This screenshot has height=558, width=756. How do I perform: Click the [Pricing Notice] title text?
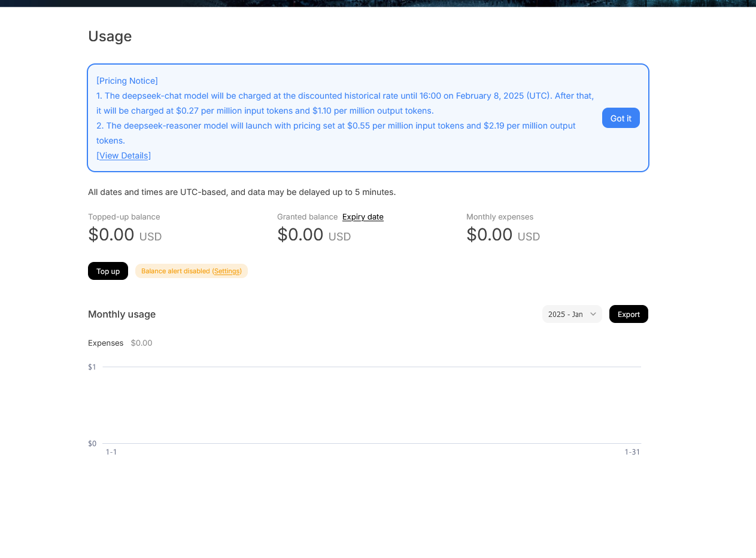click(127, 81)
